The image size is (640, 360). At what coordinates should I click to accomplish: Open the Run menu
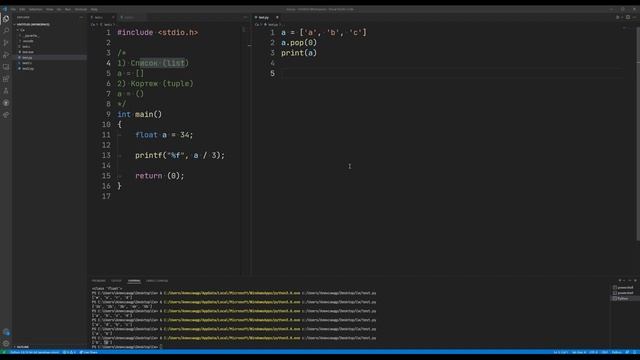(x=68, y=9)
